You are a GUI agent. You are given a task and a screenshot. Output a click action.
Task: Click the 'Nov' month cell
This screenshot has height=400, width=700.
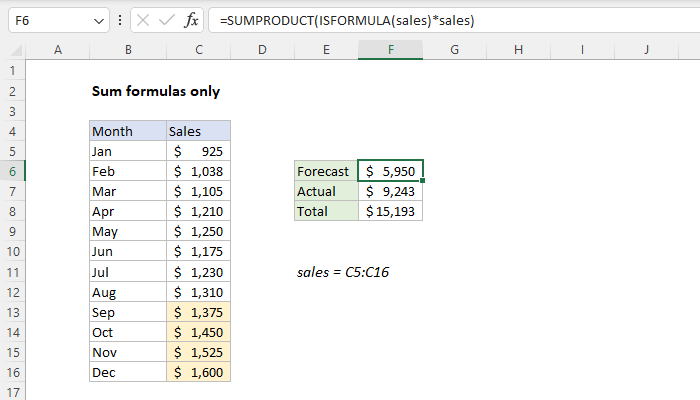point(128,353)
